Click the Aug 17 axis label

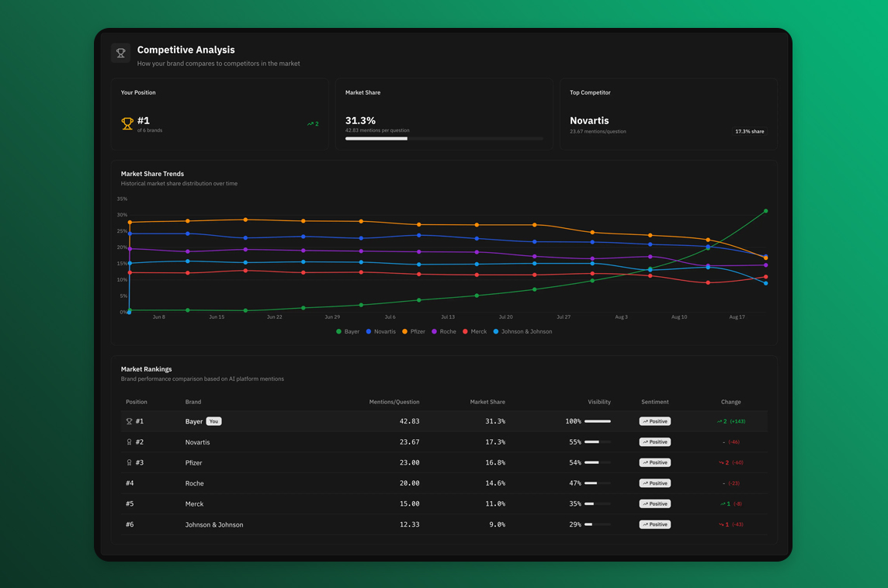[x=737, y=317]
